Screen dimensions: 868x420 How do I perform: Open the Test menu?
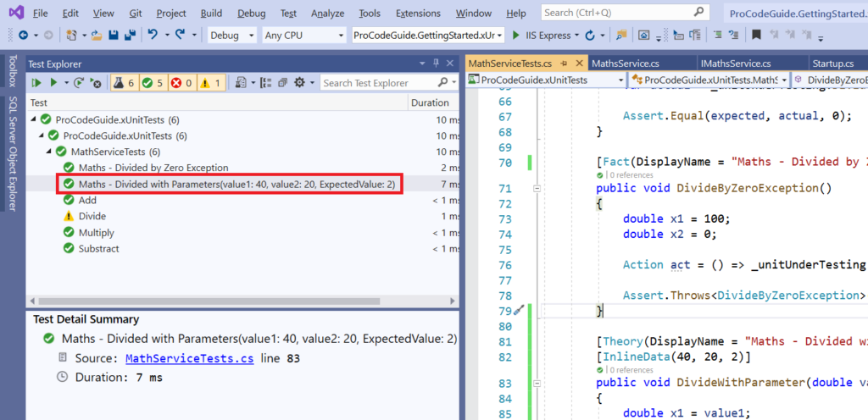288,13
